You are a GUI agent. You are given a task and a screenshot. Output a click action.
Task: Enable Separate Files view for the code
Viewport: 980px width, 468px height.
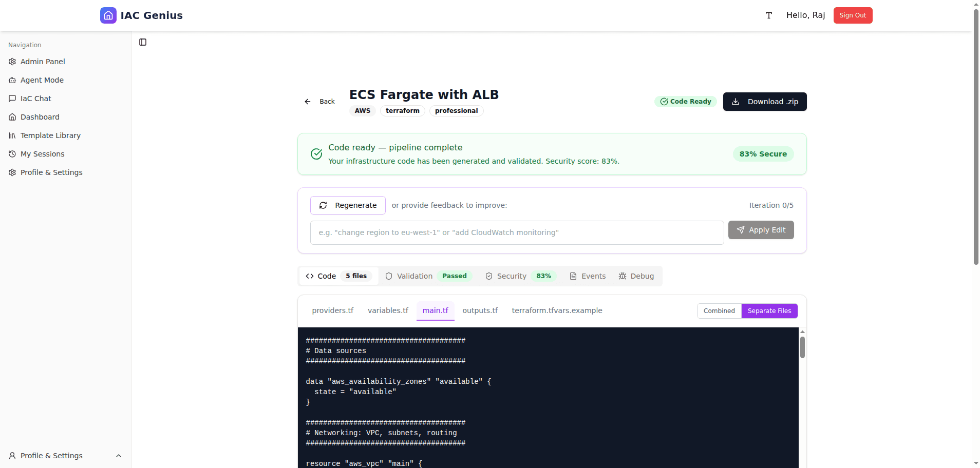click(769, 310)
